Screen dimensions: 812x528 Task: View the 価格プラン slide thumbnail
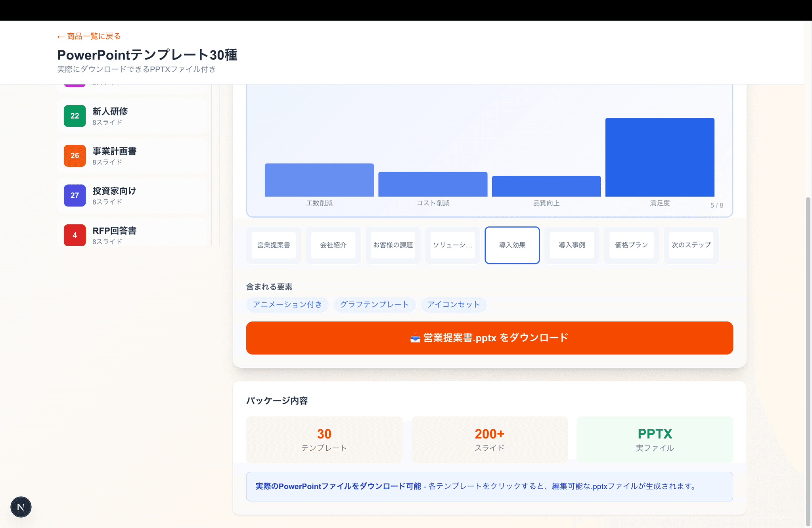[631, 245]
